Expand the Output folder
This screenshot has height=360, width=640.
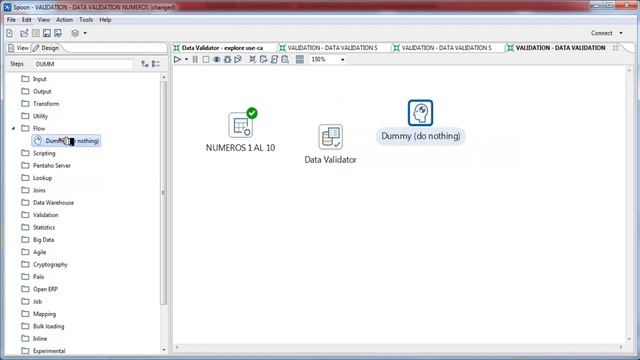coord(37,91)
